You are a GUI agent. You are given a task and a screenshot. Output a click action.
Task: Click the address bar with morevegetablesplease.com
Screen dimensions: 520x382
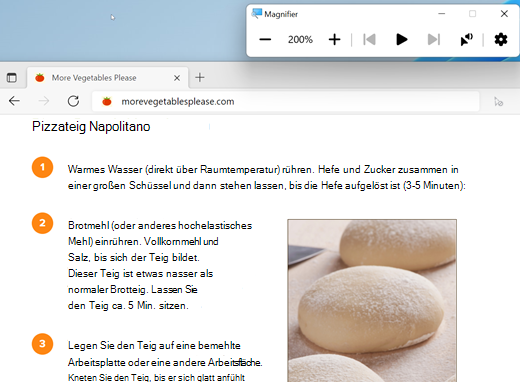click(x=286, y=101)
